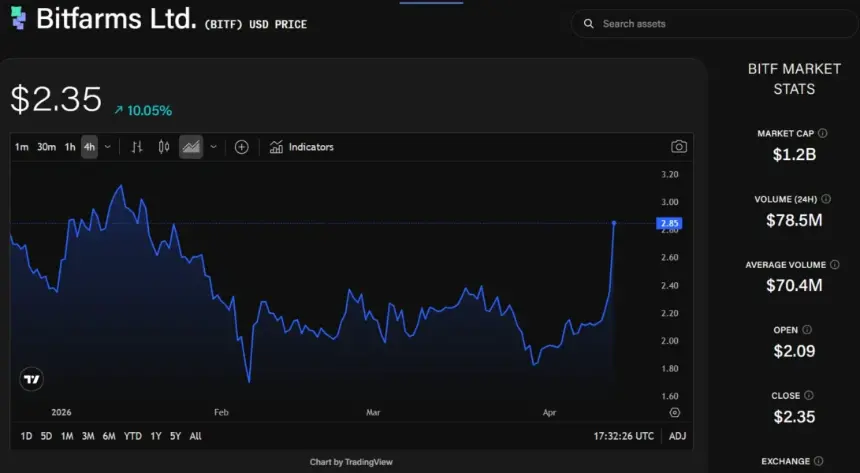Set interval to 1m

[21, 147]
